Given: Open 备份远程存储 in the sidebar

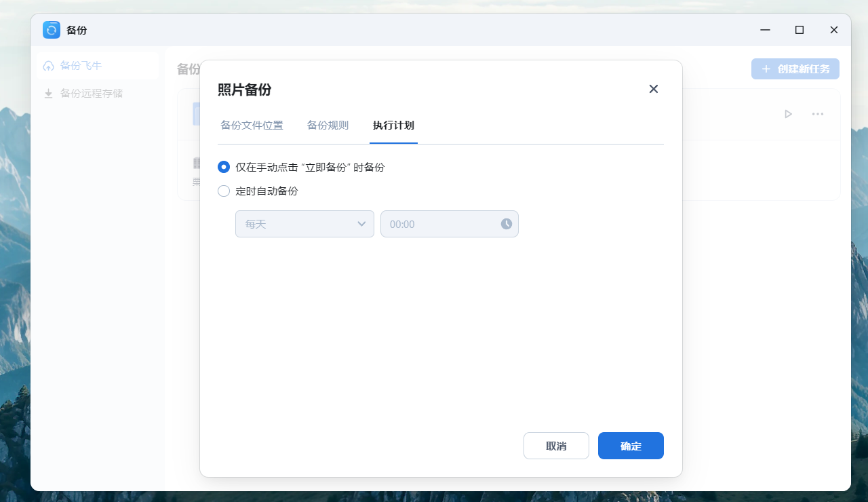Looking at the screenshot, I should [98, 94].
